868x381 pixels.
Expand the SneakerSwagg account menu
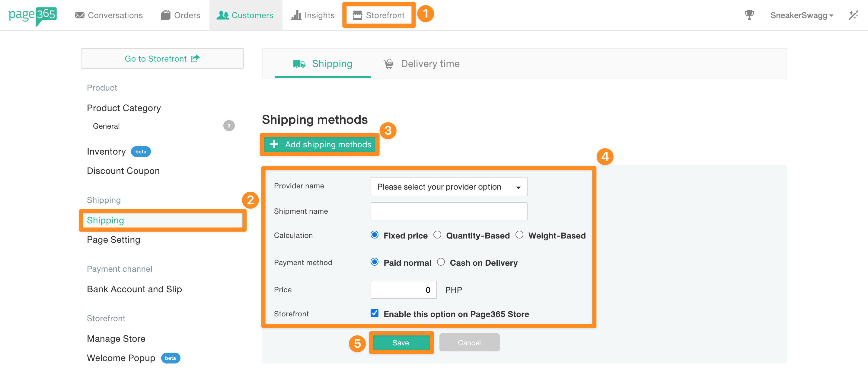[x=802, y=15]
